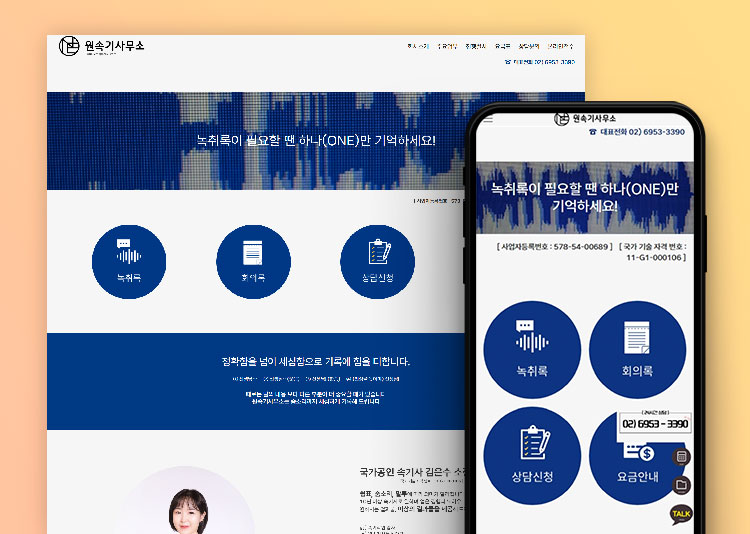Tap the 02) 6953 - 3390 floating phone box

tap(655, 423)
